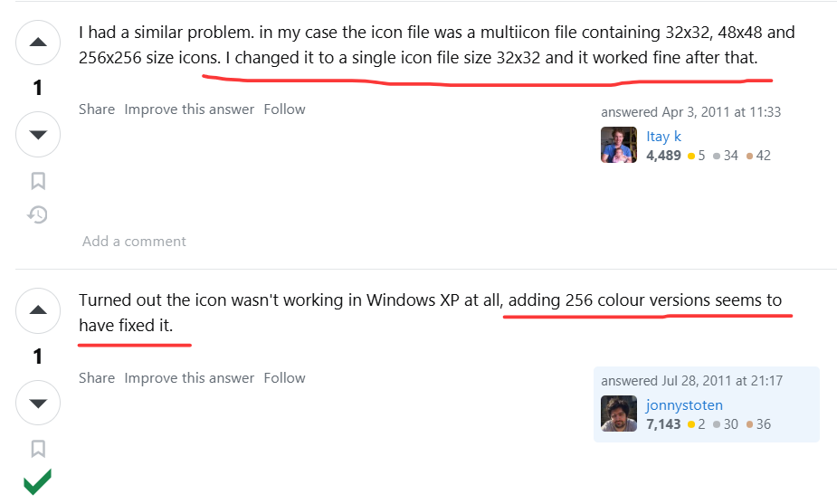The height and width of the screenshot is (504, 837).
Task: Add a comment to Itay k's answer
Action: tap(134, 241)
